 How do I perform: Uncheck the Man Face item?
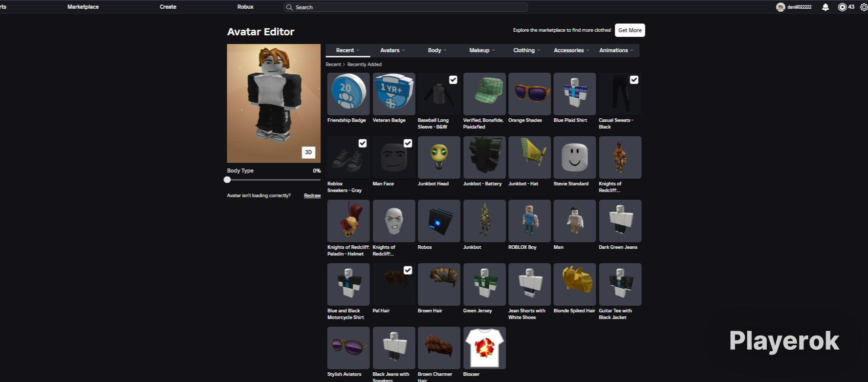click(x=408, y=143)
